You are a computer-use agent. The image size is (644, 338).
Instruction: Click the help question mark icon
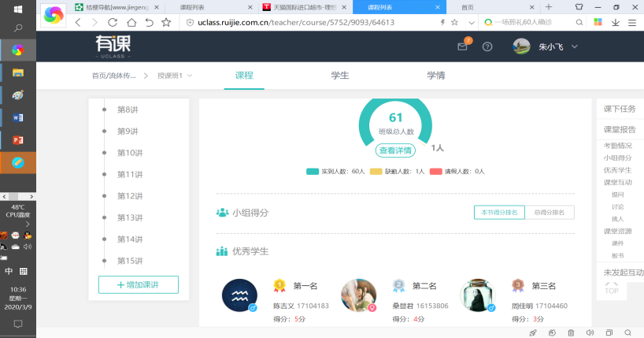click(487, 46)
